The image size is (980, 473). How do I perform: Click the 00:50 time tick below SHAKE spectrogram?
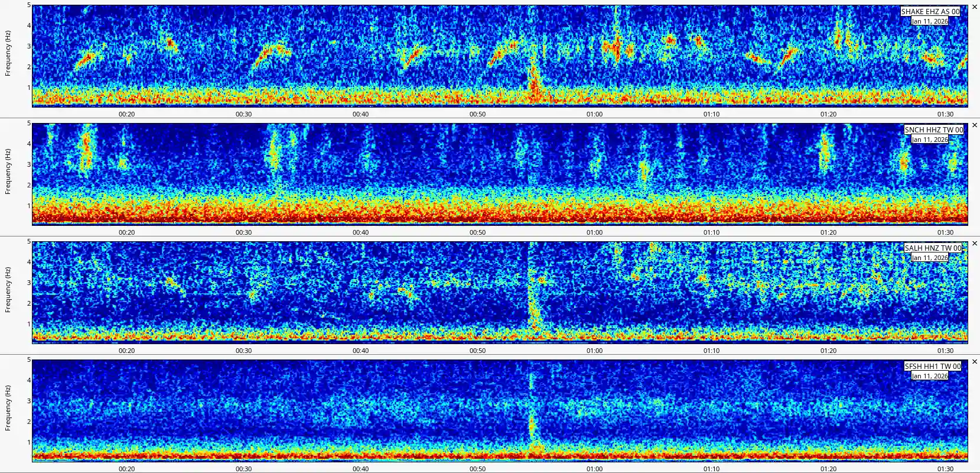(x=477, y=114)
